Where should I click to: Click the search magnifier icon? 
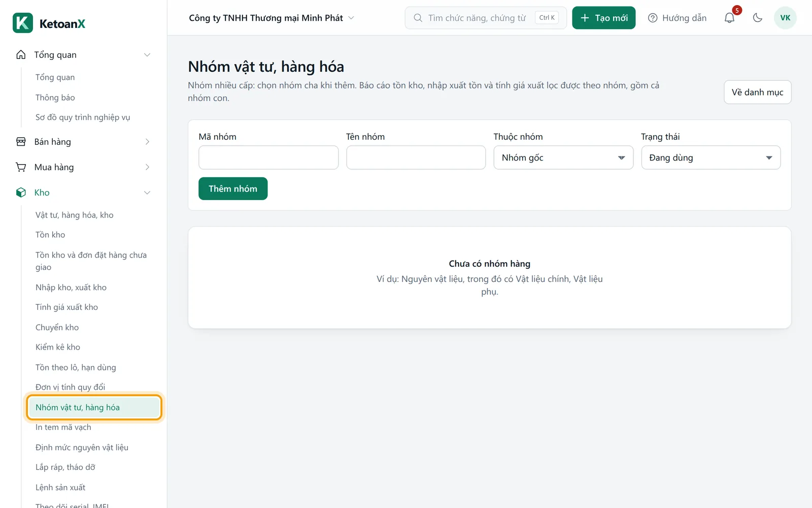pyautogui.click(x=418, y=18)
